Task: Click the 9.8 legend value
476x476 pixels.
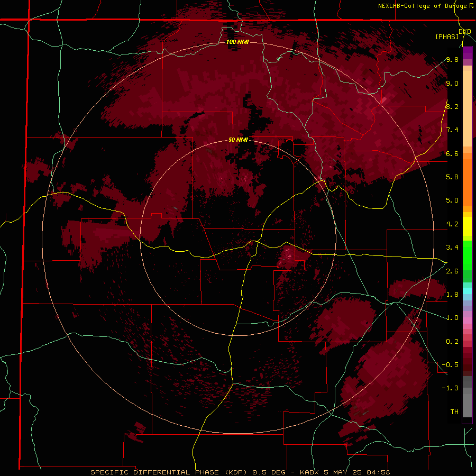Action: click(452, 59)
